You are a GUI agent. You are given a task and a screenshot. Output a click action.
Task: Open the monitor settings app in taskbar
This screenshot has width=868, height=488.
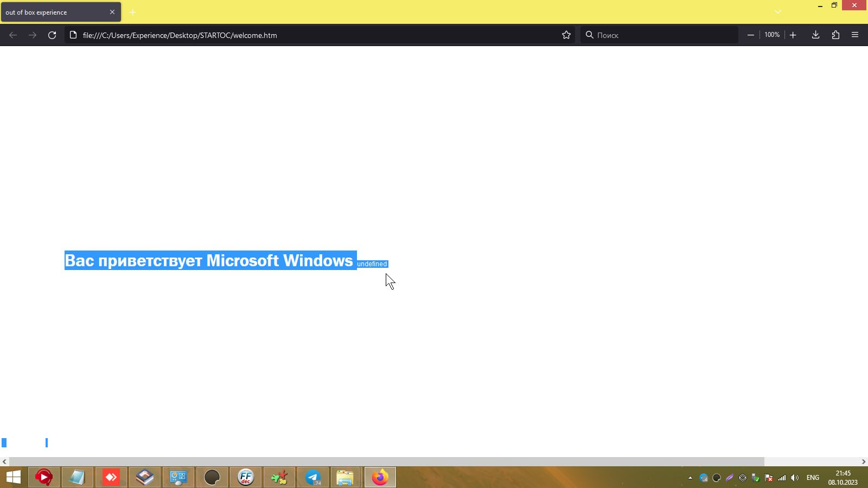pyautogui.click(x=178, y=477)
